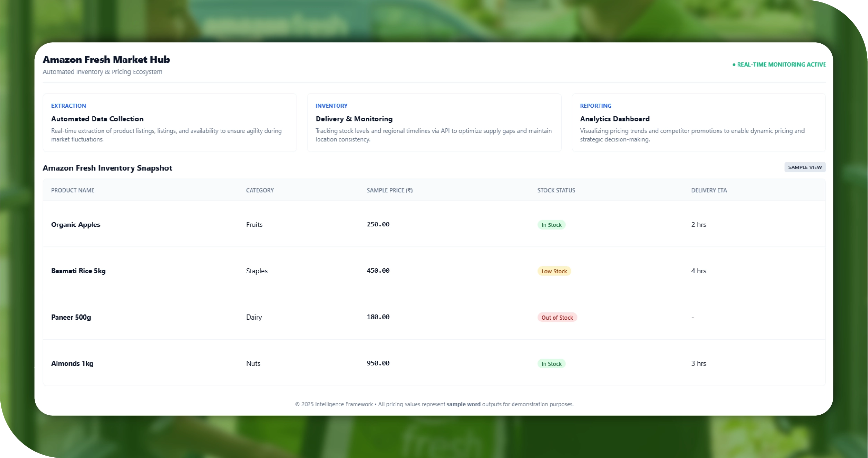Open the Inventory Delivery & Monitoring card
The width and height of the screenshot is (868, 458).
click(434, 122)
